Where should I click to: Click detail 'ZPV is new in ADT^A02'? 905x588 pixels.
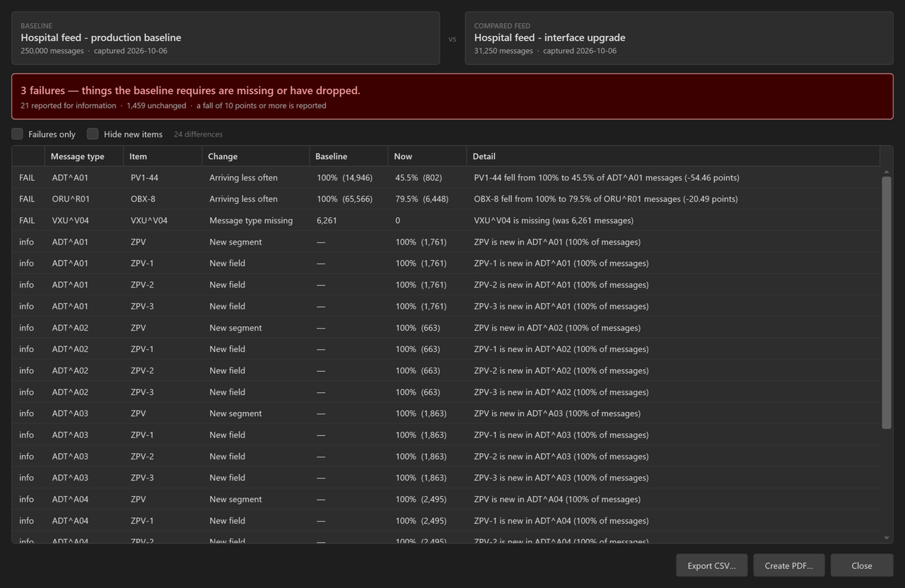coord(557,327)
